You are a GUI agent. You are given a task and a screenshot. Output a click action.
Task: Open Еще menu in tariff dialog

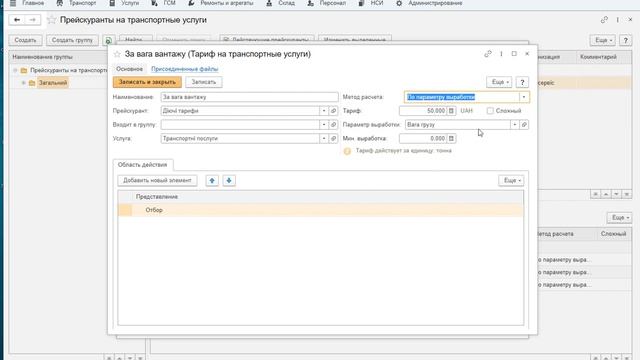click(x=499, y=82)
